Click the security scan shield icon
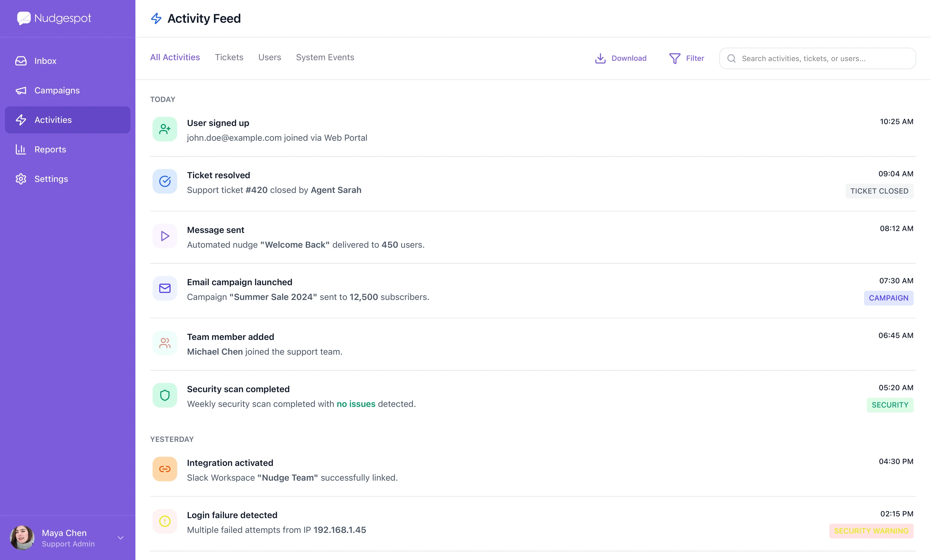The image size is (931, 560). (165, 395)
